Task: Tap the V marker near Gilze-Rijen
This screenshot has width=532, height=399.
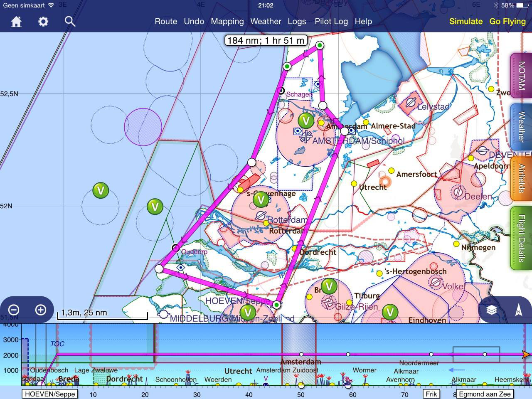Action: [x=329, y=286]
